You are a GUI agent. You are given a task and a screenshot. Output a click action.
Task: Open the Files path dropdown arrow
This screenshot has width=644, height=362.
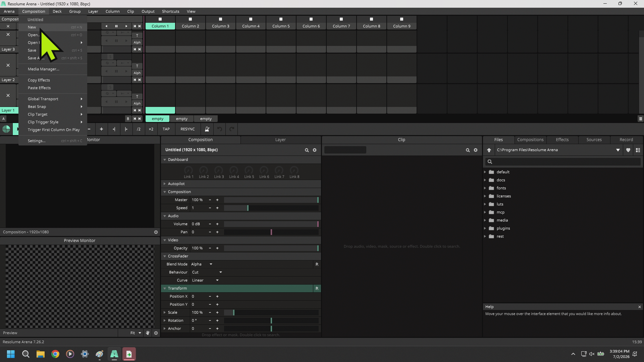click(x=618, y=150)
